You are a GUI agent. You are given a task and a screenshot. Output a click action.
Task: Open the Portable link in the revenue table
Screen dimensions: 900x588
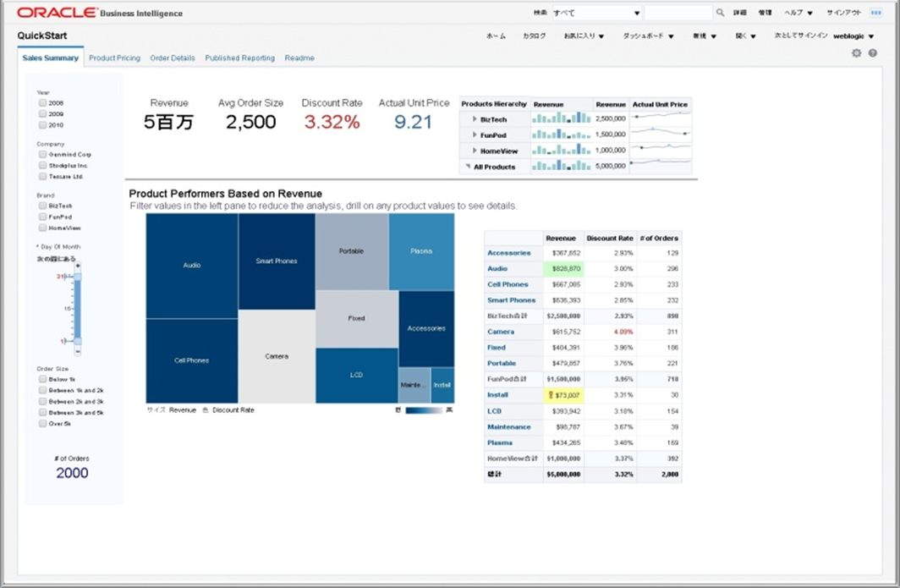coord(502,364)
